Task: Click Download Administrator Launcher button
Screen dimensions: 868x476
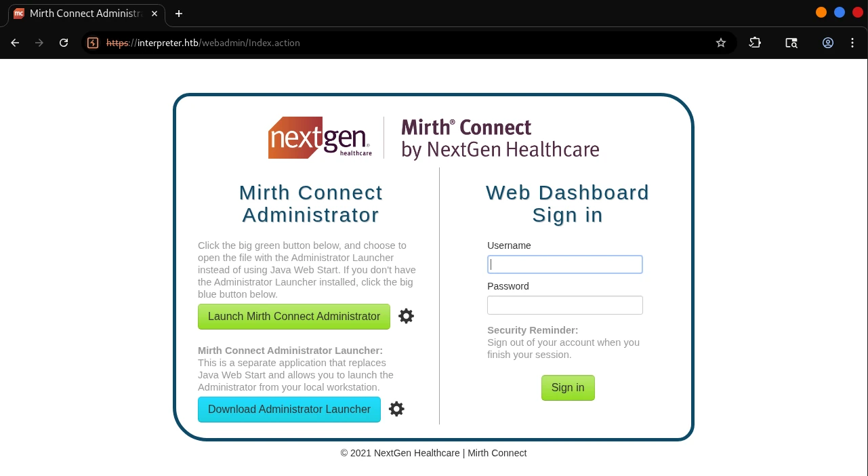Action: pos(289,410)
